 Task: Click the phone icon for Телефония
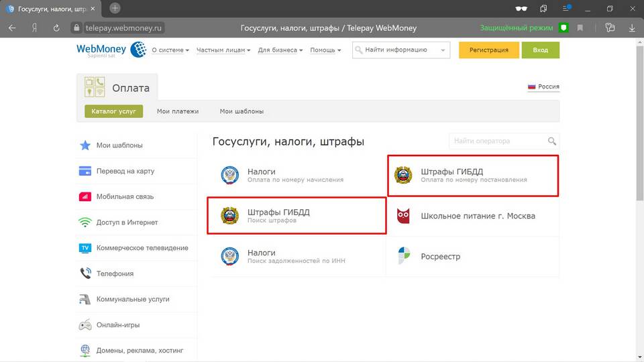pyautogui.click(x=85, y=274)
